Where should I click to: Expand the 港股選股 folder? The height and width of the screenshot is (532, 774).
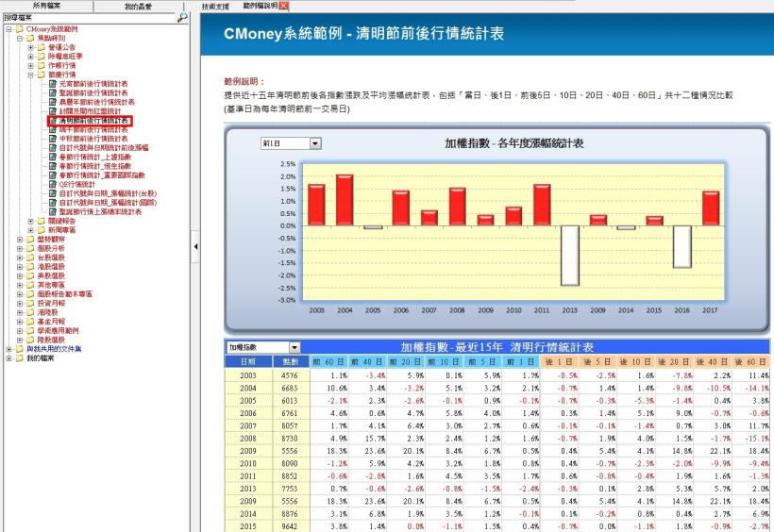click(20, 267)
